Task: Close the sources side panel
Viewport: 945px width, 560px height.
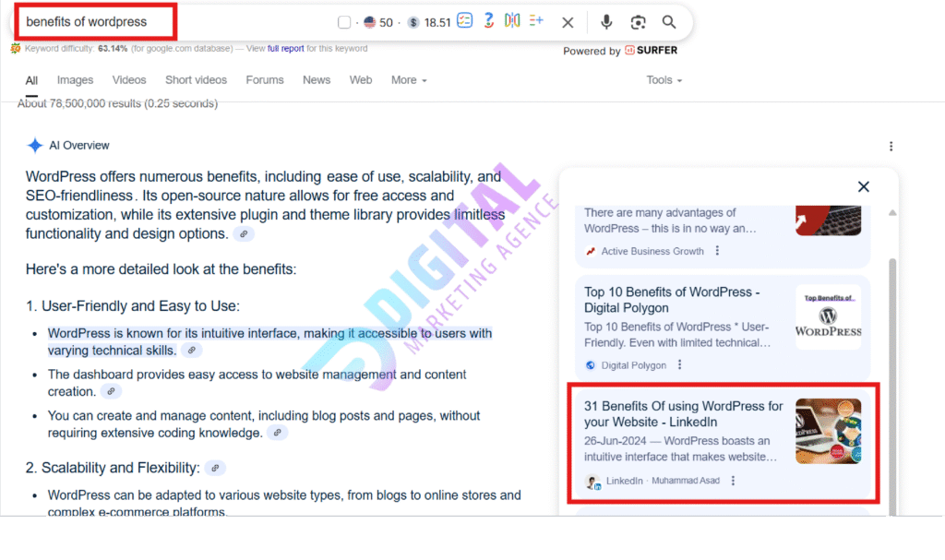Action: (x=863, y=186)
